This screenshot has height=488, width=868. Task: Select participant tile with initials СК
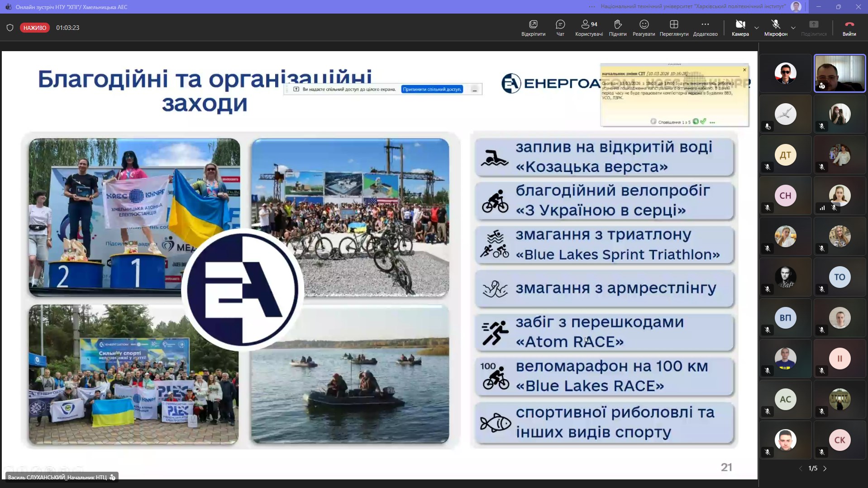tap(839, 440)
